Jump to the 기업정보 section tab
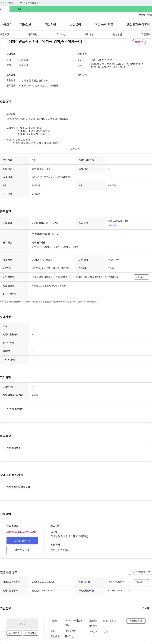 coord(146,35)
